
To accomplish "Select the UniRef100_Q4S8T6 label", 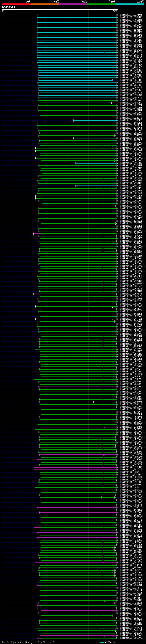I will coord(131,233).
